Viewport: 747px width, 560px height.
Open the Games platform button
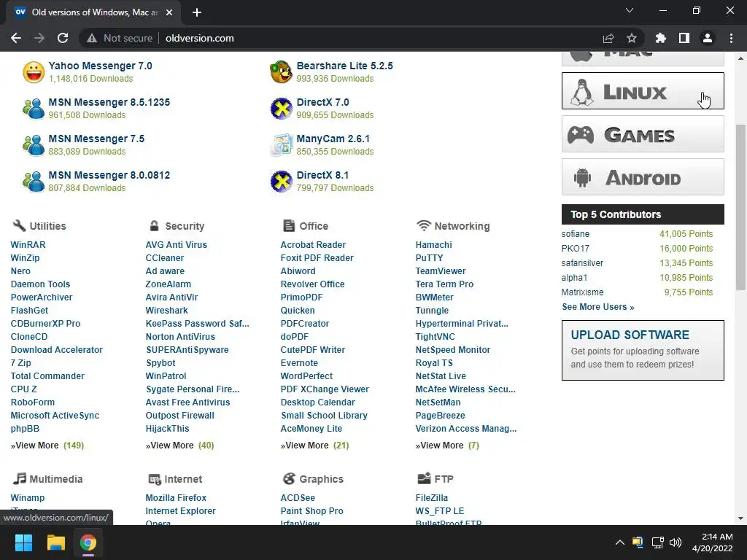click(643, 134)
